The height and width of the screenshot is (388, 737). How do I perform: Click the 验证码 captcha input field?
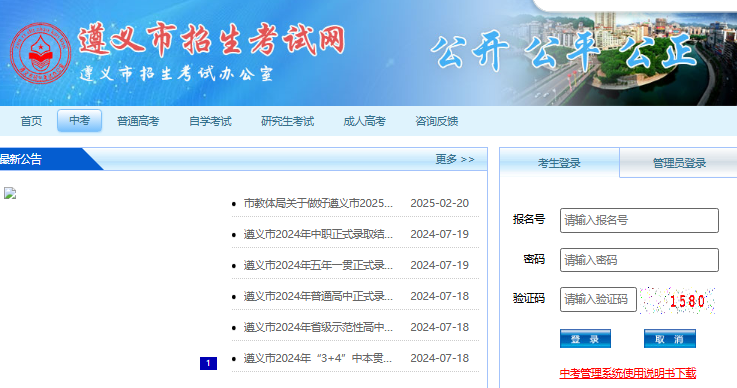[598, 300]
